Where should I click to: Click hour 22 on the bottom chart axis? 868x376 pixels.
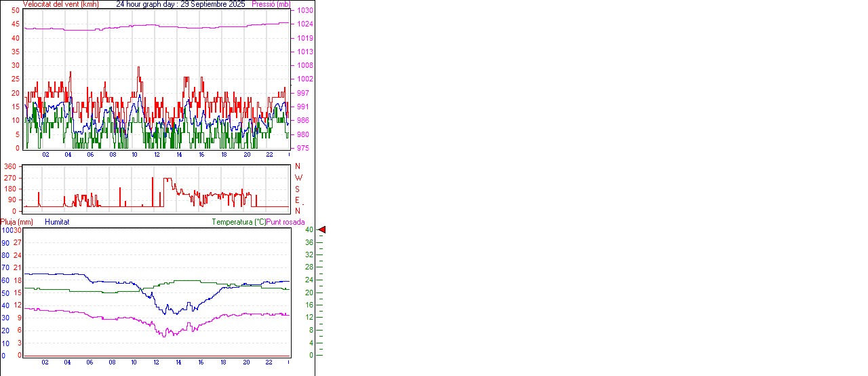tap(269, 362)
